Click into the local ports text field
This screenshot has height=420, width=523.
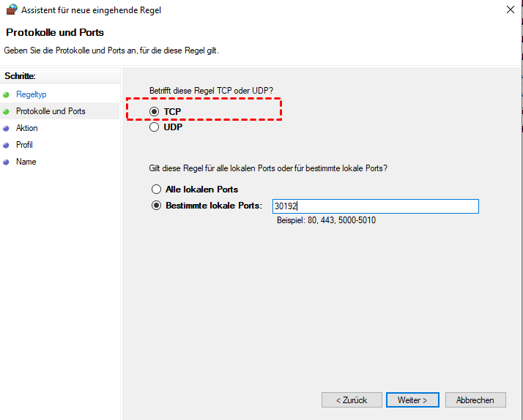tap(375, 206)
